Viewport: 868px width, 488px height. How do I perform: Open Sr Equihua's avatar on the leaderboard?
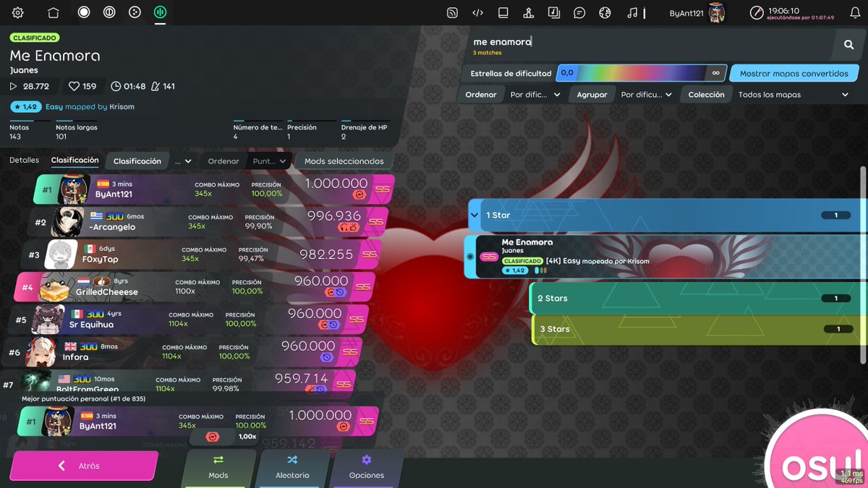48,320
